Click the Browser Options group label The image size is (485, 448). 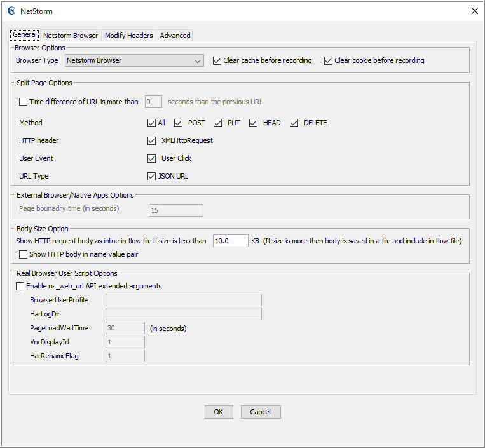pyautogui.click(x=40, y=48)
